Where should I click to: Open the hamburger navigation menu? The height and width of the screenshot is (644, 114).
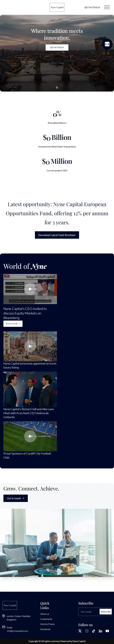click(107, 7)
